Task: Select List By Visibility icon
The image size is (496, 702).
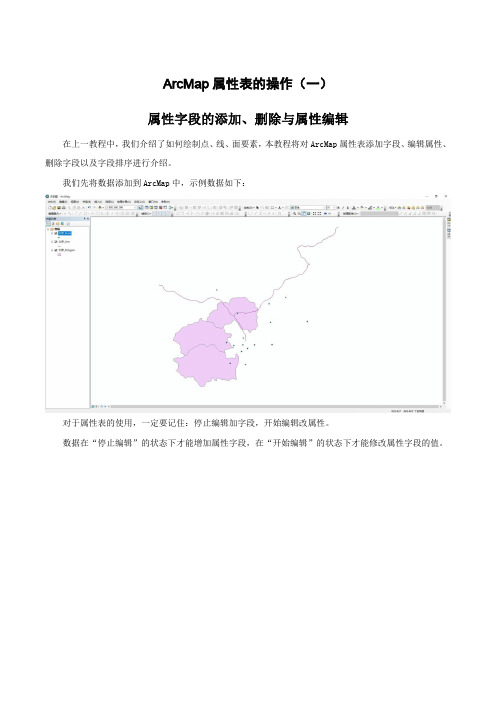Action: click(57, 223)
